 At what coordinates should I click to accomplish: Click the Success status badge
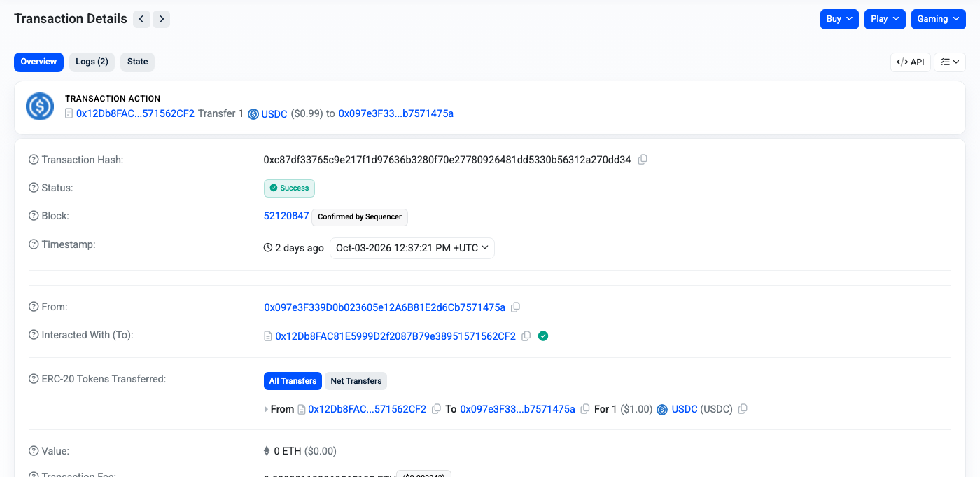(289, 188)
